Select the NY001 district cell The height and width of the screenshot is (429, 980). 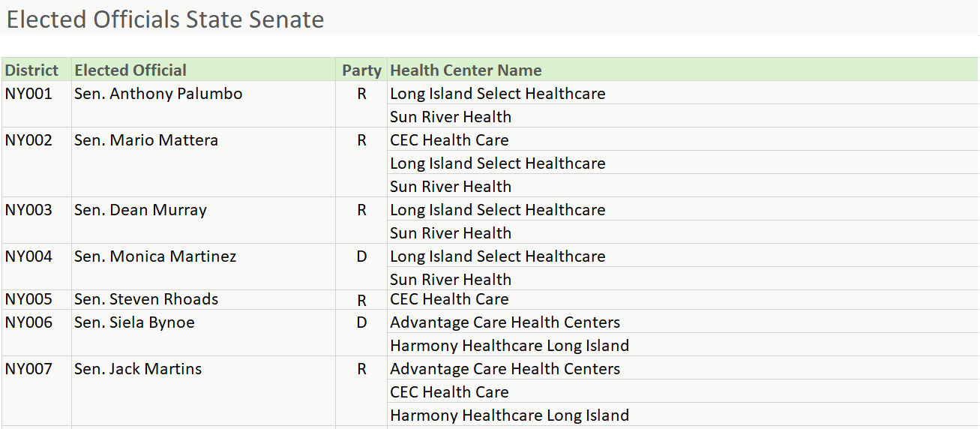click(28, 94)
